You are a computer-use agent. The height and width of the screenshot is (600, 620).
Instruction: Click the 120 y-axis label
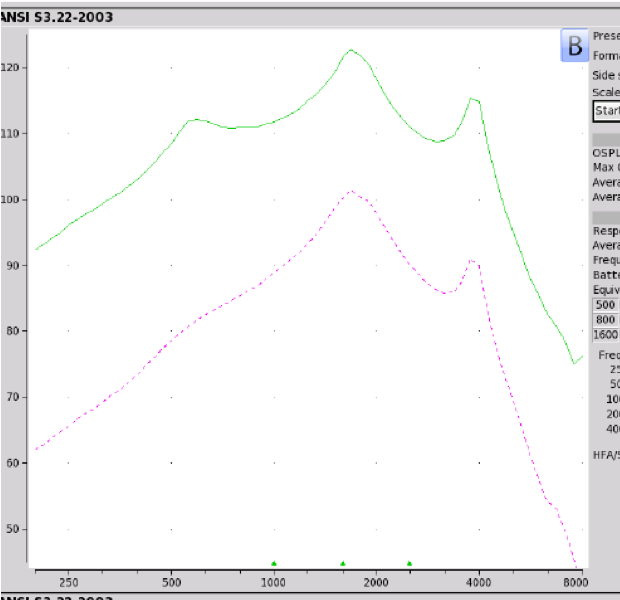[10, 68]
